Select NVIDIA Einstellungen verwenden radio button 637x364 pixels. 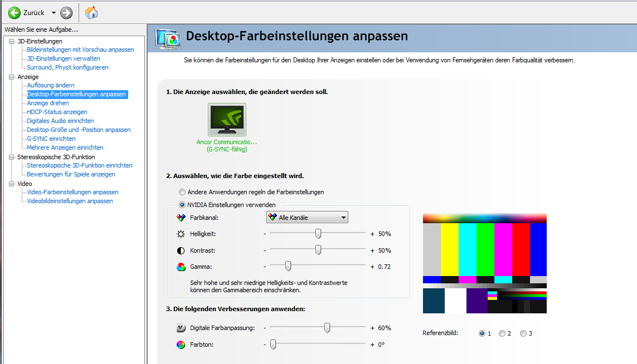(x=182, y=205)
